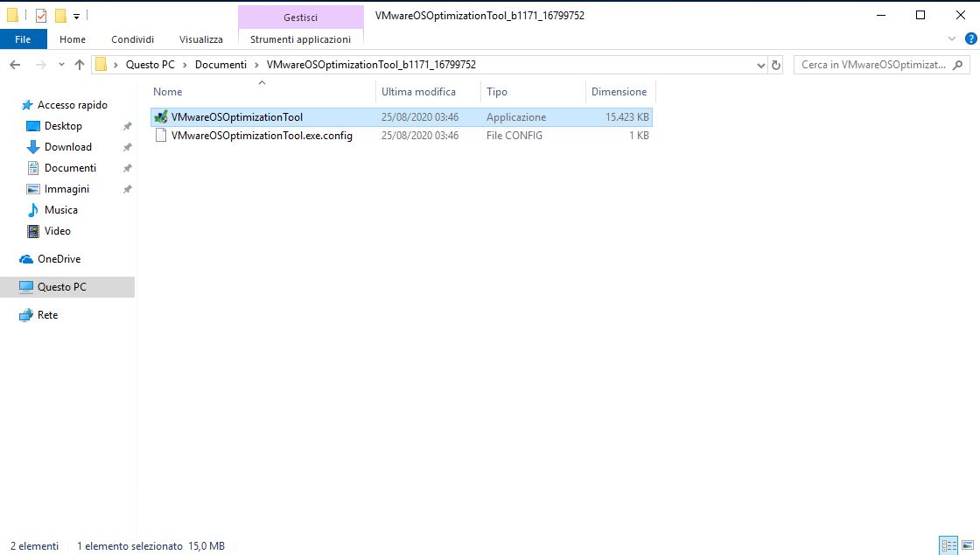Click the folder icon in address bar
980x555 pixels.
coord(101,65)
